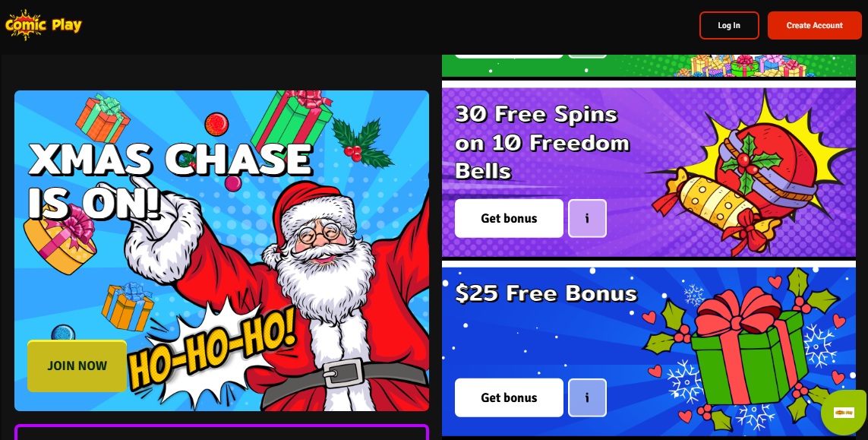This screenshot has height=440, width=868.
Task: Click the partially visible green gifts banner
Action: (649, 65)
